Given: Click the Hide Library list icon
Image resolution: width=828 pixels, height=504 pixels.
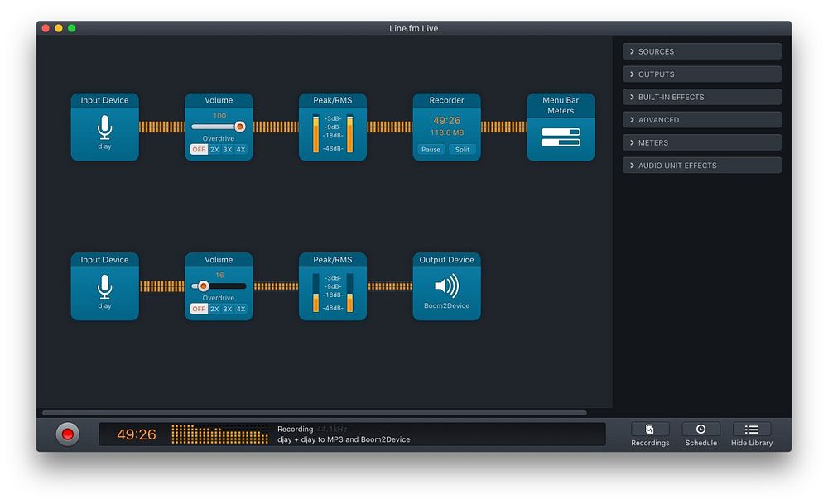Looking at the screenshot, I should [752, 429].
